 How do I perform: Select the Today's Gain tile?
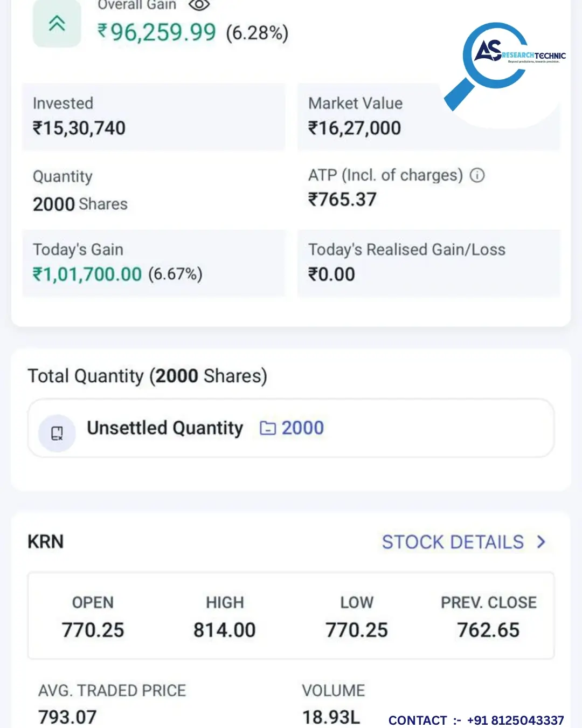[x=154, y=263]
